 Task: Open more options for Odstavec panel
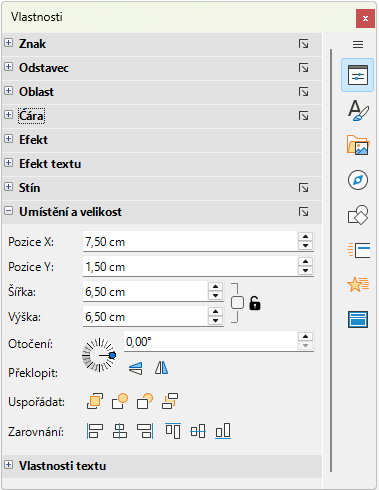coord(303,68)
